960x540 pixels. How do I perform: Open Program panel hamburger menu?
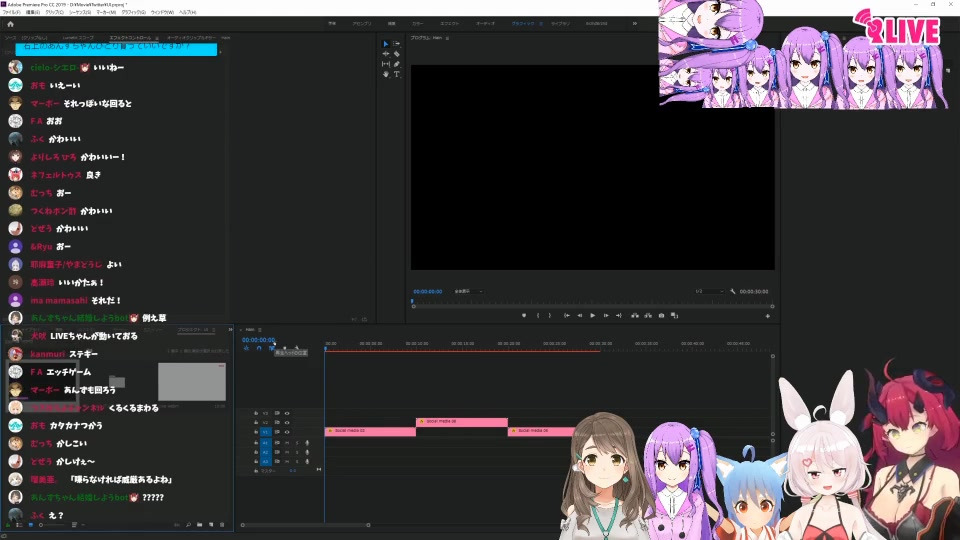[x=448, y=38]
